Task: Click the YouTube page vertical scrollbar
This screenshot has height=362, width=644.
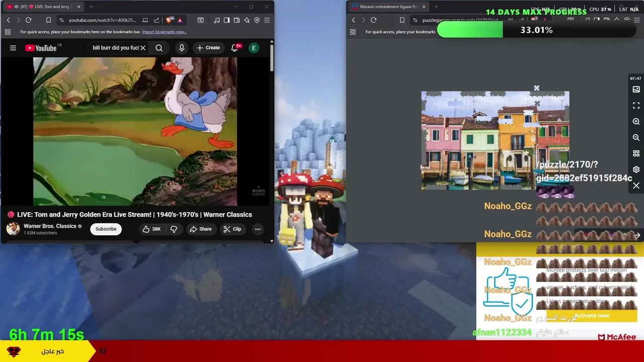Action: [x=272, y=58]
